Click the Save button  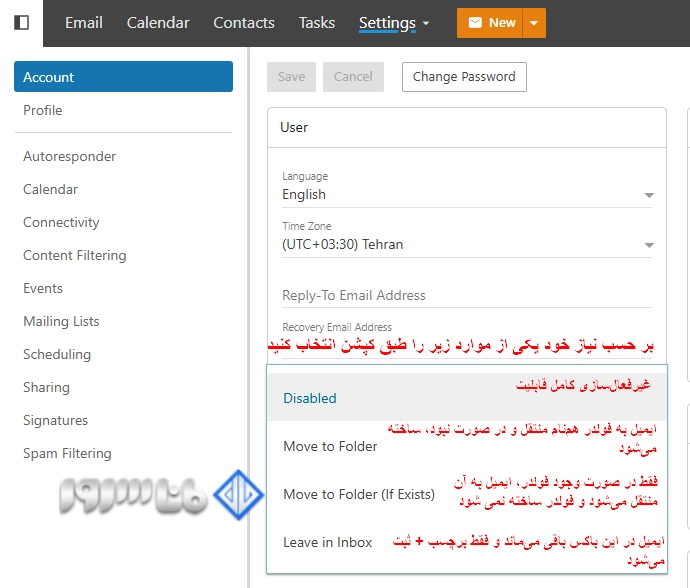point(291,77)
